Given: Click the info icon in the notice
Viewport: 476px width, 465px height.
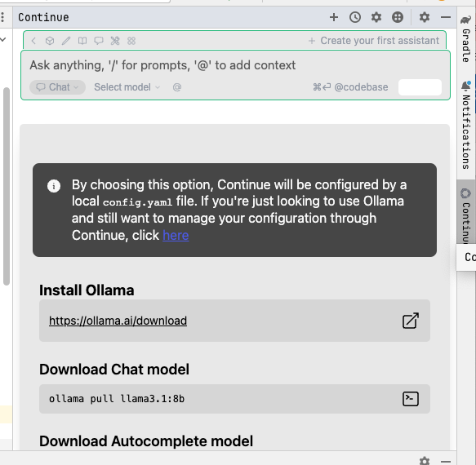Looking at the screenshot, I should 54,186.
